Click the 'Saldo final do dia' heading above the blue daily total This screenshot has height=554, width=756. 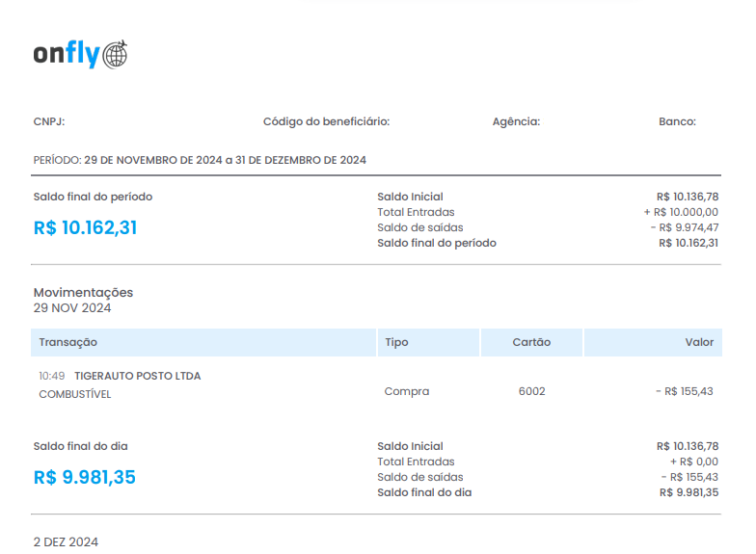pyautogui.click(x=81, y=446)
